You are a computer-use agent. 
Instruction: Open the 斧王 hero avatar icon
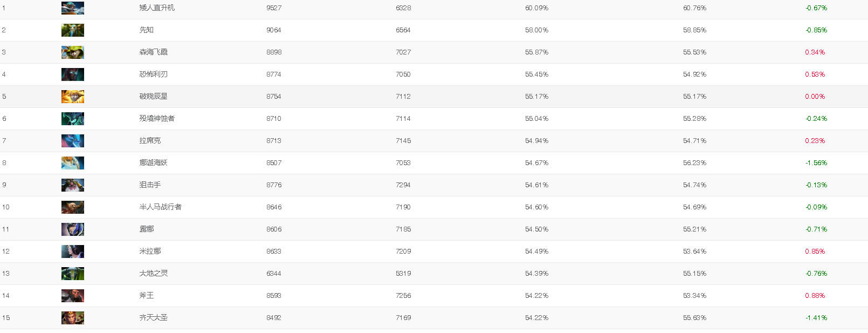pos(73,296)
